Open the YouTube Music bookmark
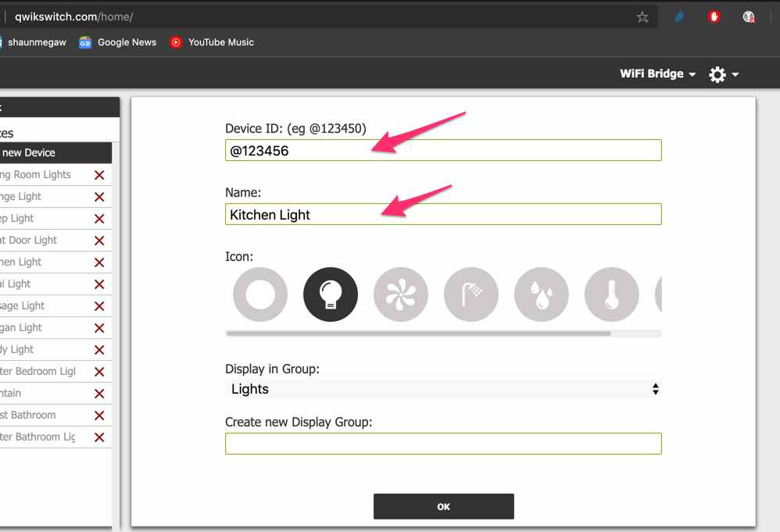 212,42
